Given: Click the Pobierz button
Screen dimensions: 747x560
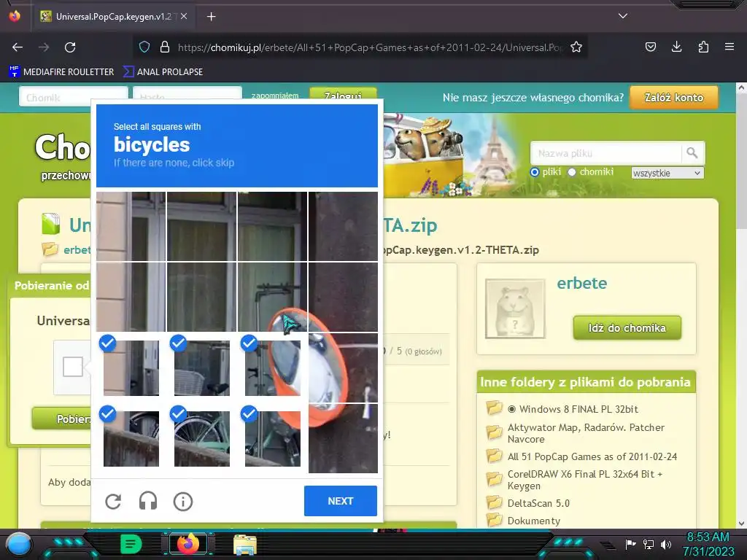Looking at the screenshot, I should point(62,419).
